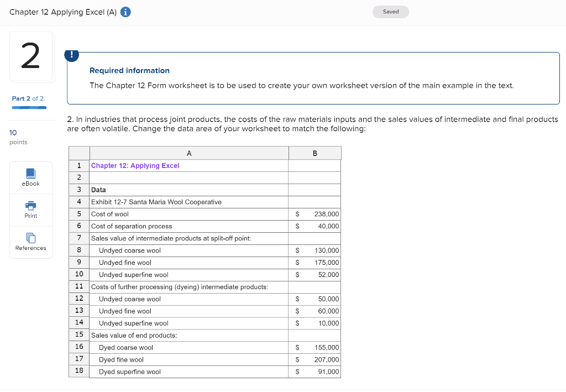Open the eBook resource
This screenshot has height=392, width=566.
tap(30, 177)
